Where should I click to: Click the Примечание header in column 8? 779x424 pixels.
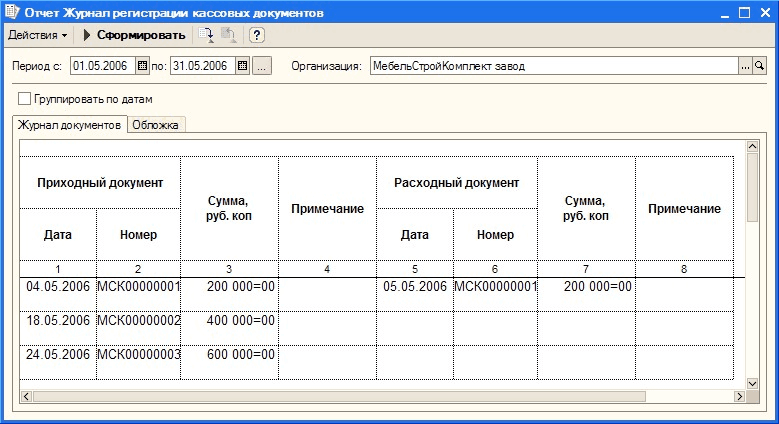point(684,209)
